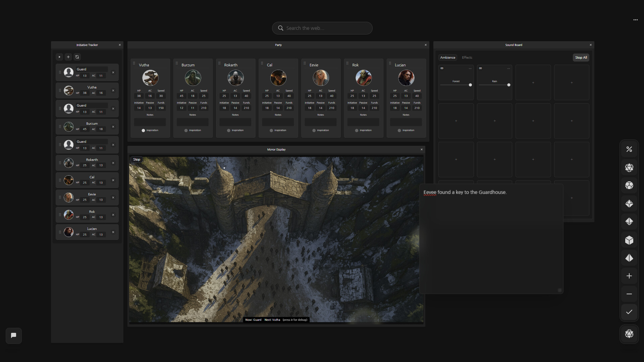Image resolution: width=644 pixels, height=362 pixels.
Task: Click the web search field
Action: pyautogui.click(x=322, y=28)
